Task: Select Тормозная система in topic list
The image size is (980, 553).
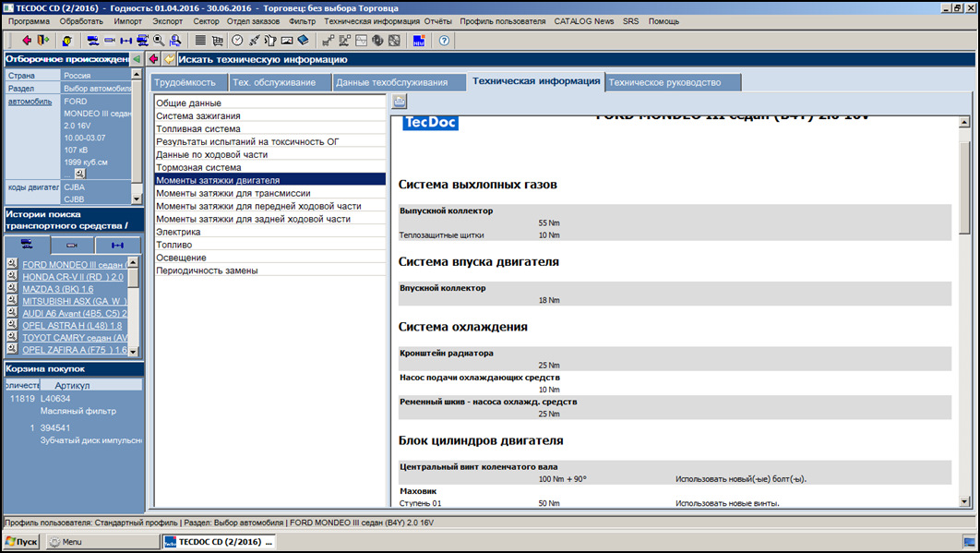Action: point(270,167)
